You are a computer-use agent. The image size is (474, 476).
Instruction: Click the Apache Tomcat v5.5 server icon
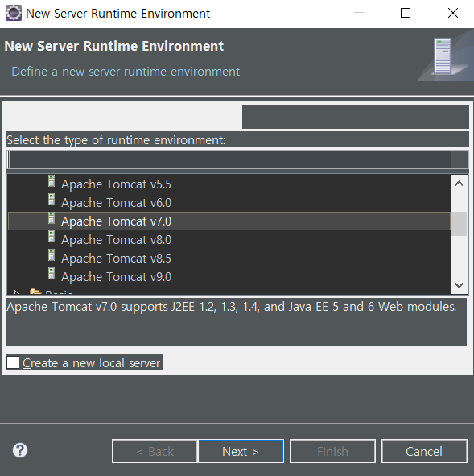(52, 181)
